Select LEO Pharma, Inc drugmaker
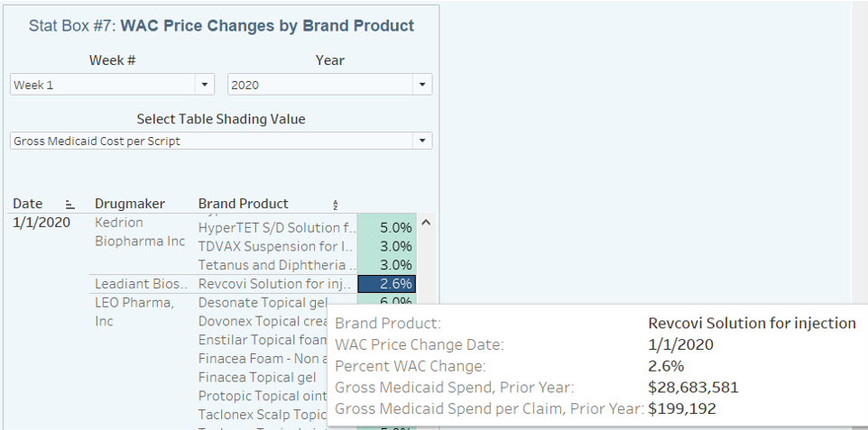Viewport: 868px width, 430px height. [x=134, y=312]
